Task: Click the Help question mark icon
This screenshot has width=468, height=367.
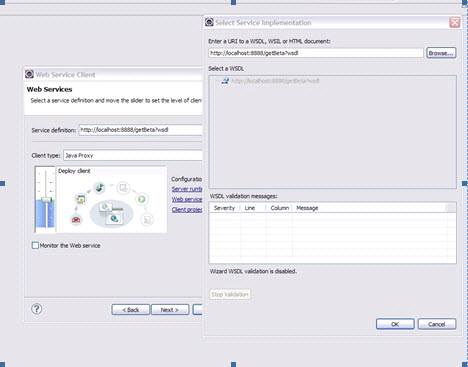Action: coord(37,309)
